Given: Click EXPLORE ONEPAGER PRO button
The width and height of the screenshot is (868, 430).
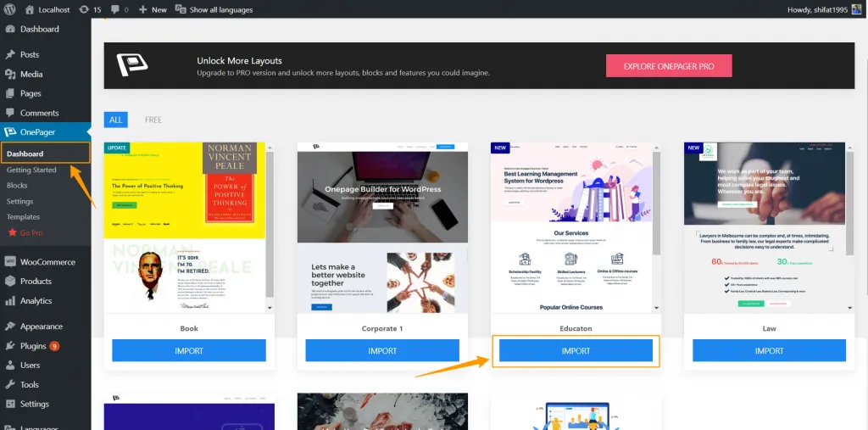Looking at the screenshot, I should click(x=669, y=66).
